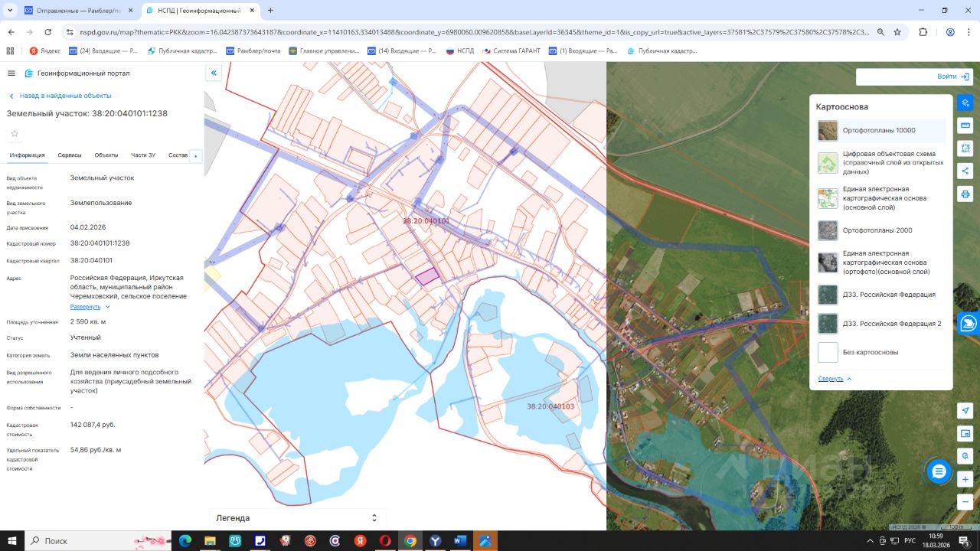Open File Explorer from the taskbar
This screenshot has width=980, height=551.
[x=210, y=541]
